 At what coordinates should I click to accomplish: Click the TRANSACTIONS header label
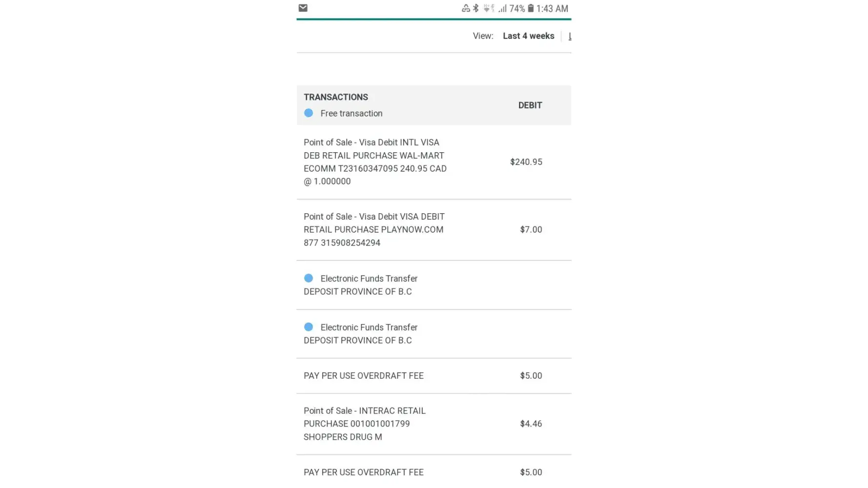336,97
